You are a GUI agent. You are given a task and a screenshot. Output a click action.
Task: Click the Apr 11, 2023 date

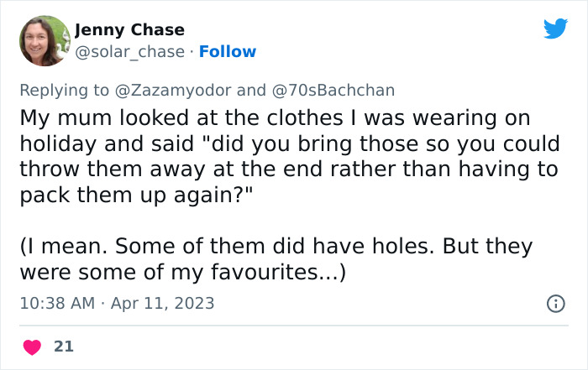tap(163, 303)
